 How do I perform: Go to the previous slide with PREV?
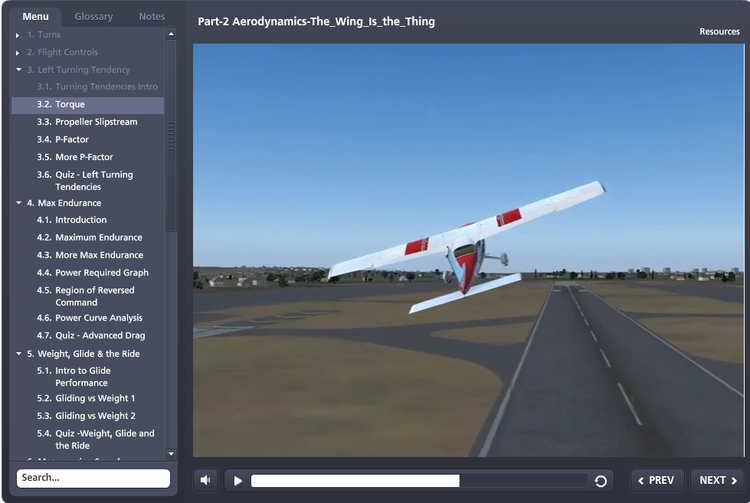pyautogui.click(x=657, y=480)
